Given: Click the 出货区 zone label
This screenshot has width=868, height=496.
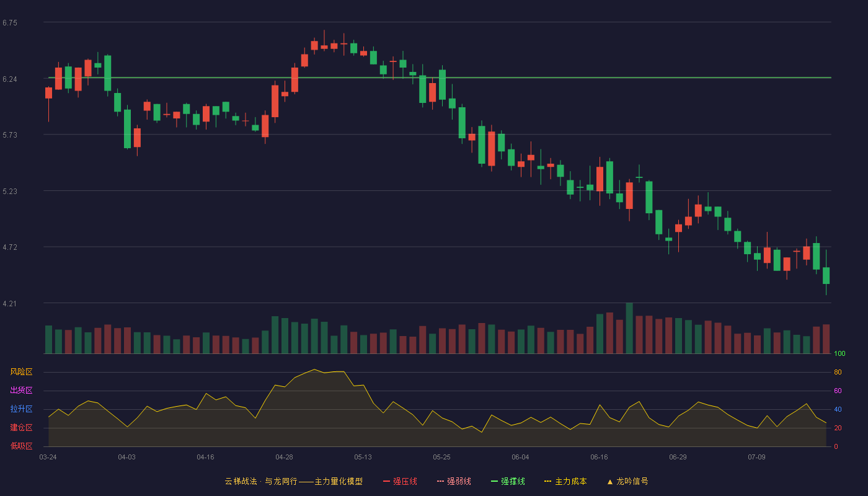Looking at the screenshot, I should click(x=21, y=391).
